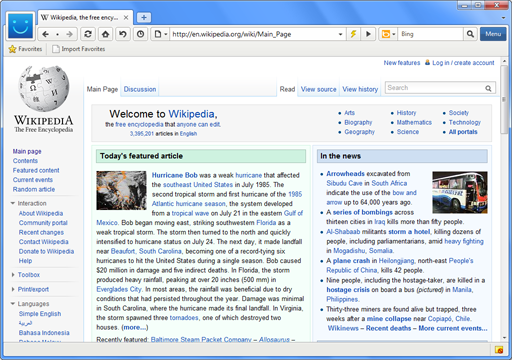The image size is (512, 360).
Task: Click the Favorites star icon
Action: [12, 49]
